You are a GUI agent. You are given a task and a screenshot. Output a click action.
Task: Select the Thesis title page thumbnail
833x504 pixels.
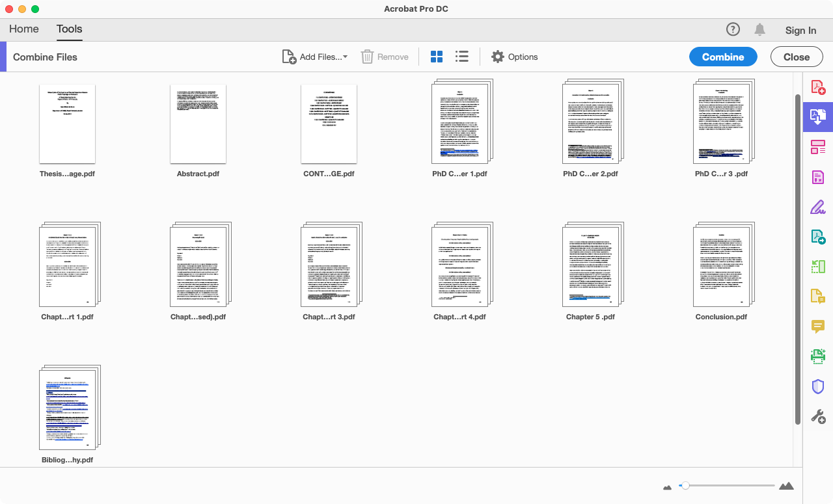(x=67, y=124)
